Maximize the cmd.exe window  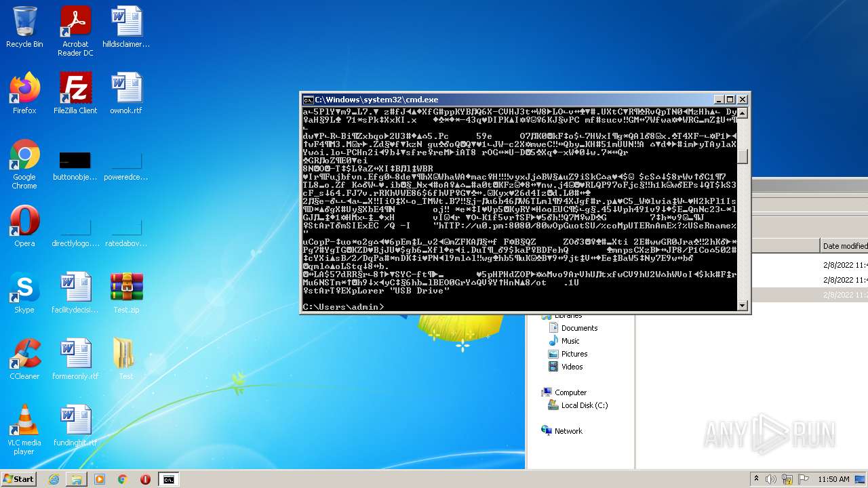click(x=730, y=99)
